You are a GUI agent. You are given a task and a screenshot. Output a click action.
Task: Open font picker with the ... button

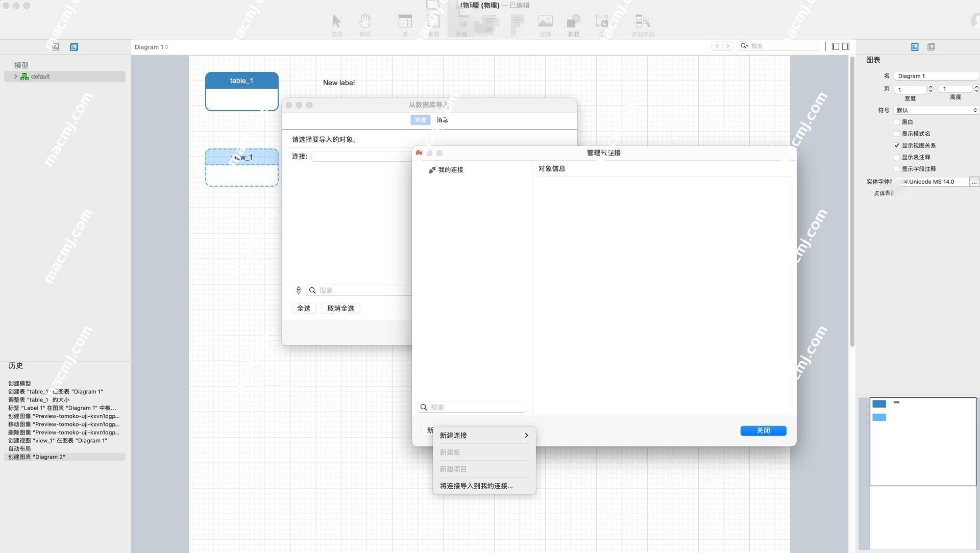[974, 182]
